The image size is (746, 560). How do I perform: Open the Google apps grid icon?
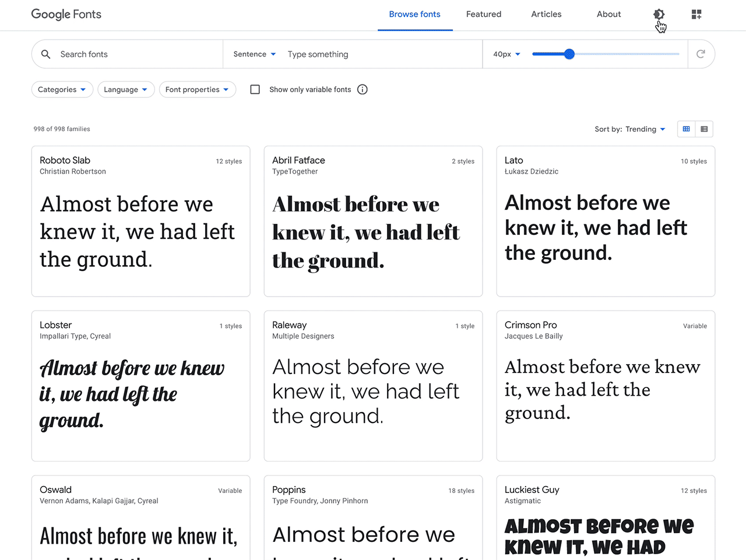[696, 14]
